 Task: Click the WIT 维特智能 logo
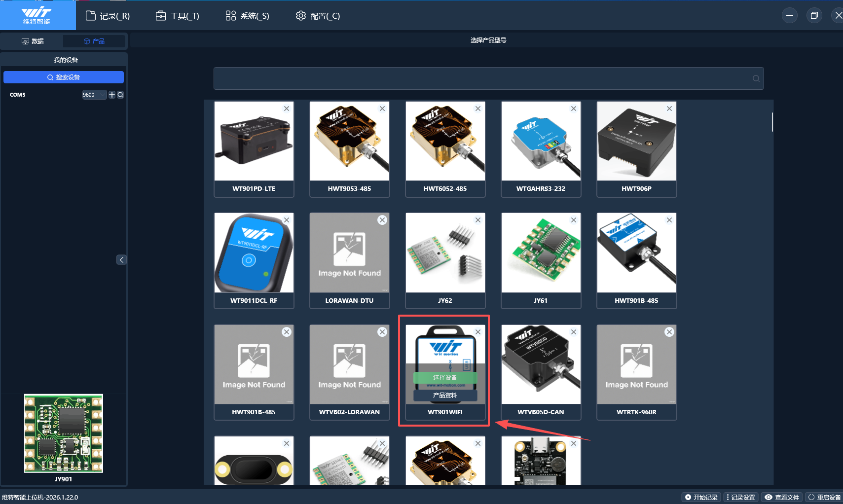pos(37,15)
